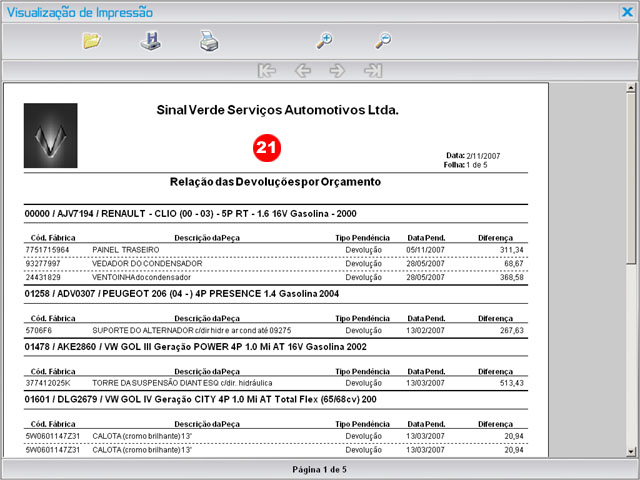Go to the next page arrow
640x480 pixels.
pyautogui.click(x=338, y=71)
